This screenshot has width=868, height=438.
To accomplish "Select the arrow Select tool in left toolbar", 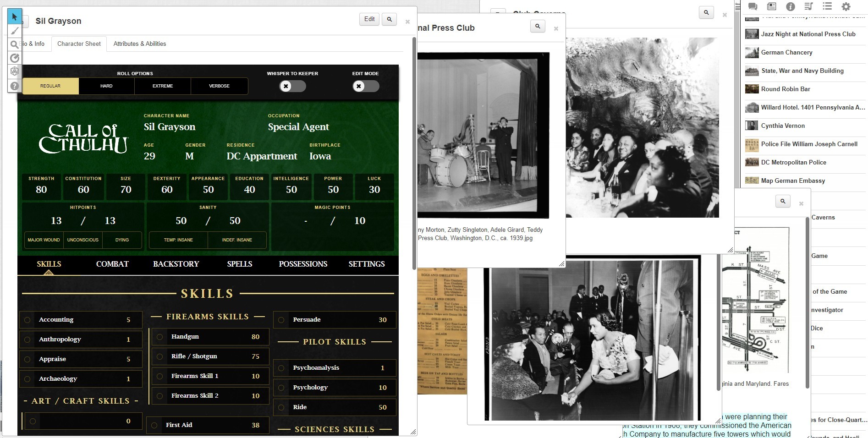I will tap(15, 16).
